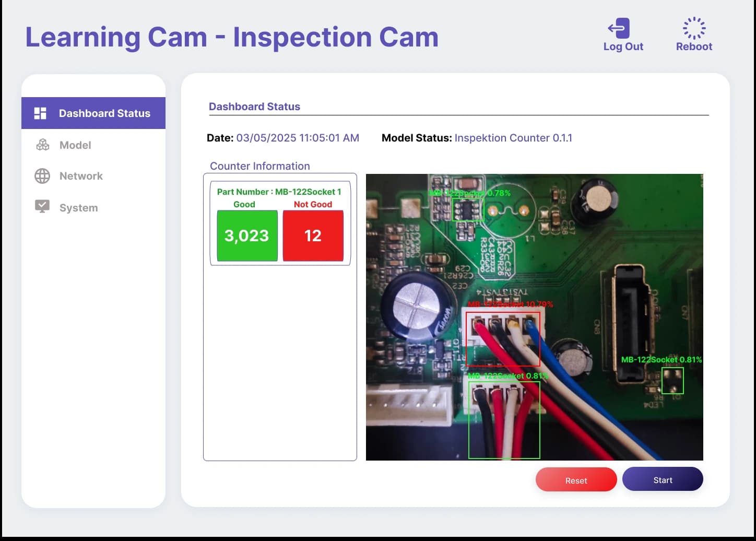Open the Dashboard Status menu item
Viewport: 756px width, 541px height.
93,113
